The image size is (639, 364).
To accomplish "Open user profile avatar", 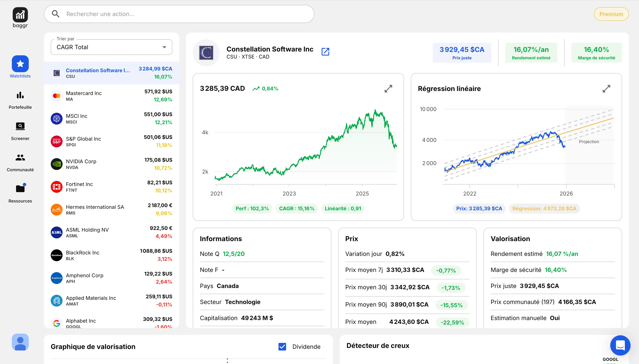I will [20, 342].
